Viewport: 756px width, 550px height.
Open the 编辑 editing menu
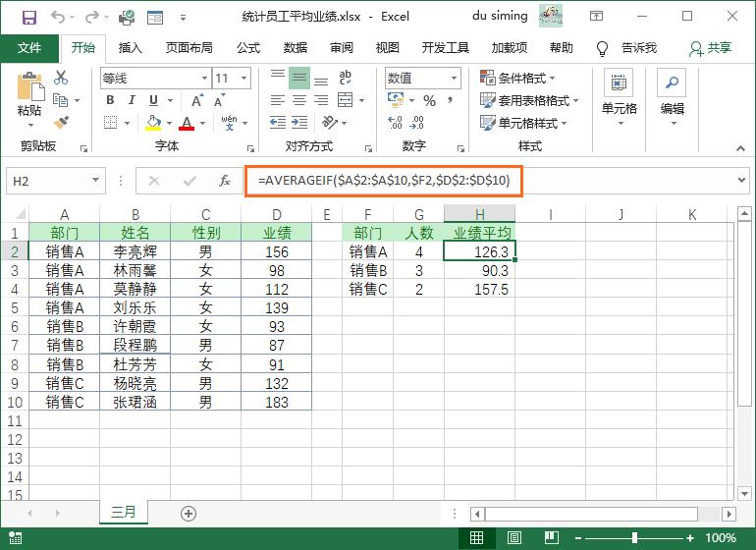pos(673,99)
